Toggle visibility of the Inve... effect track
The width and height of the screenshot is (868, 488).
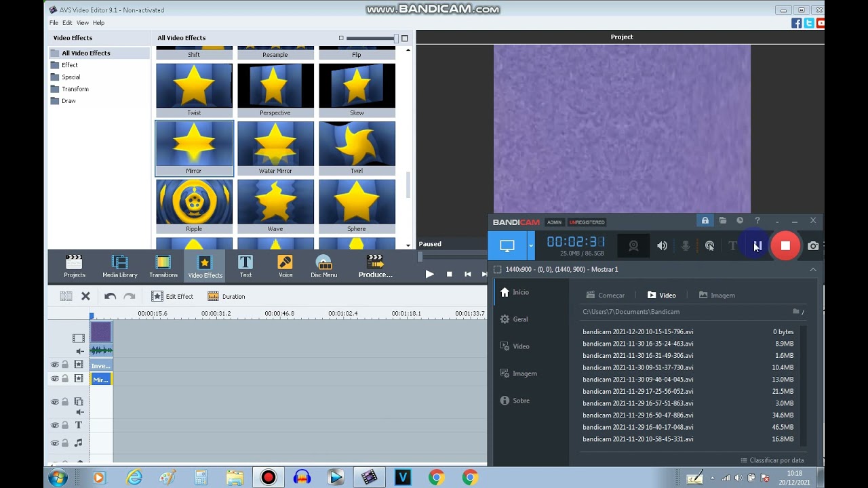pos(55,365)
